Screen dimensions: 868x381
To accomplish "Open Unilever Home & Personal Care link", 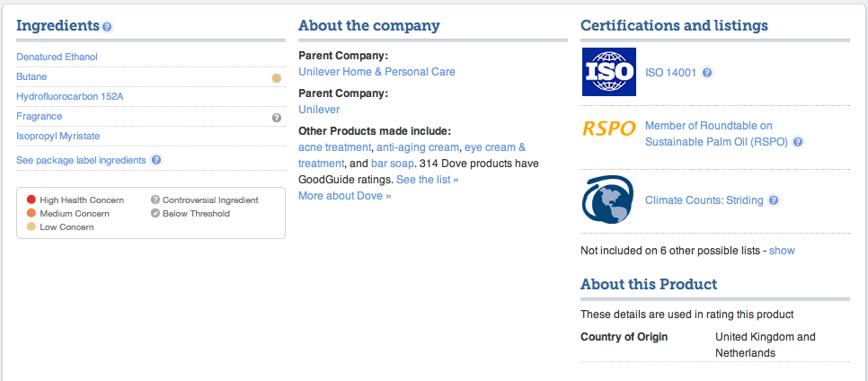I will 376,72.
